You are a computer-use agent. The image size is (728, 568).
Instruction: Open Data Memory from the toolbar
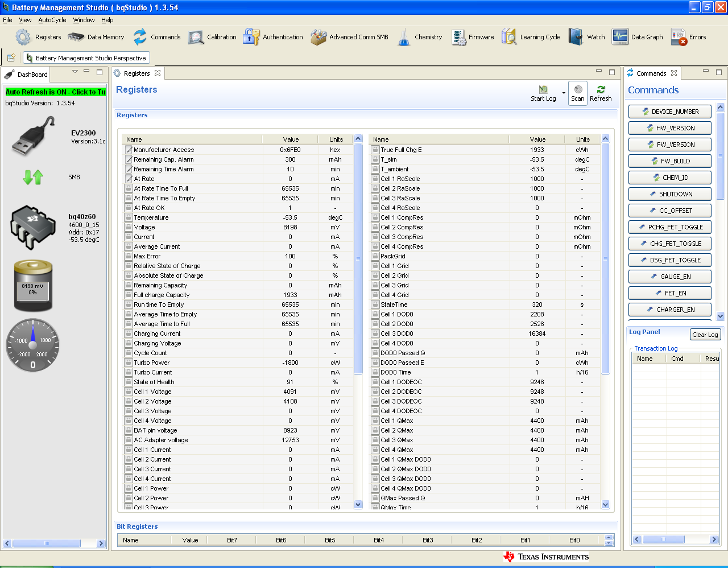(x=96, y=37)
